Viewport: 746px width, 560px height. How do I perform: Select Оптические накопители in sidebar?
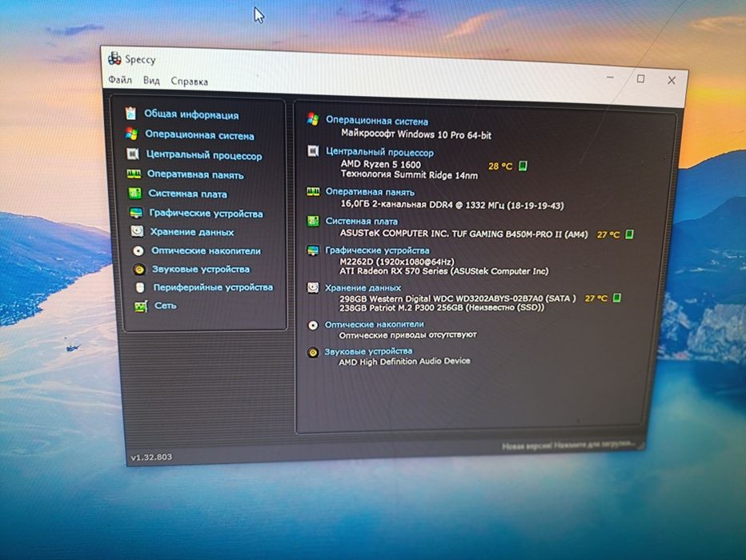tap(206, 250)
